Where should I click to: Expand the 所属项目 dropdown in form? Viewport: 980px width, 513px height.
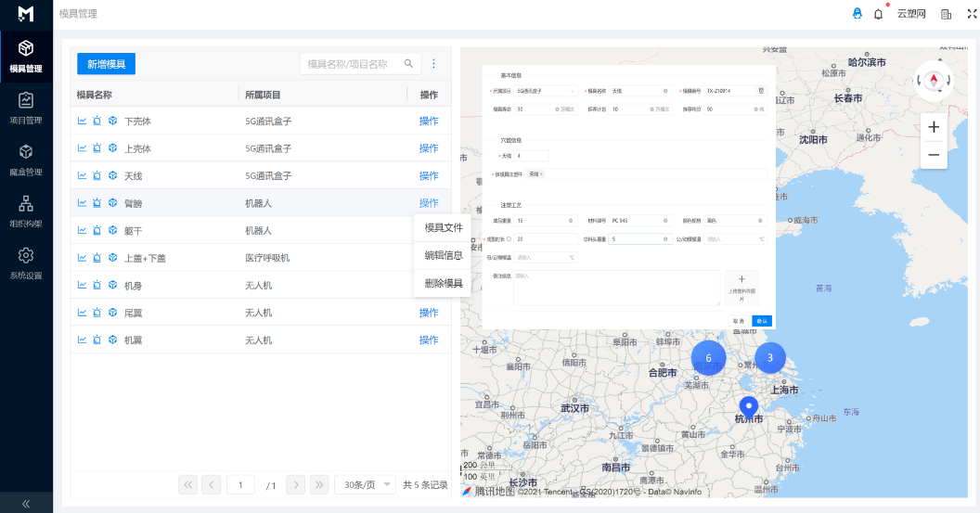(546, 91)
